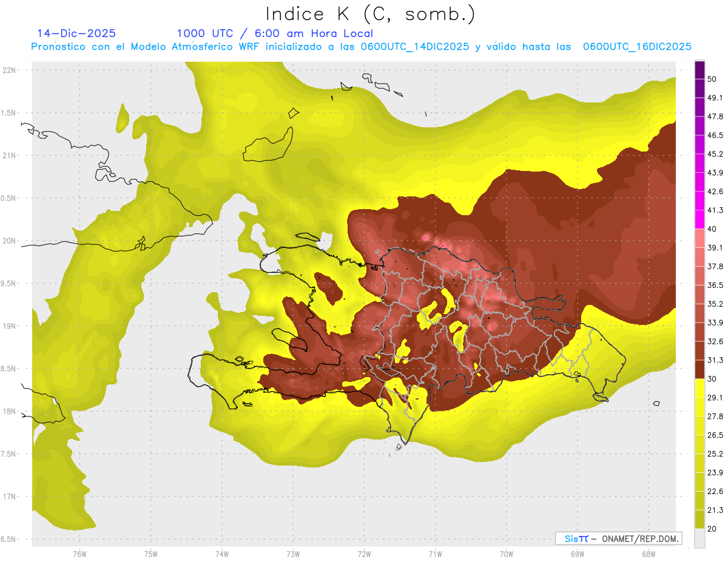Click the "70W" longitude label
The image size is (728, 562).
pos(506,554)
